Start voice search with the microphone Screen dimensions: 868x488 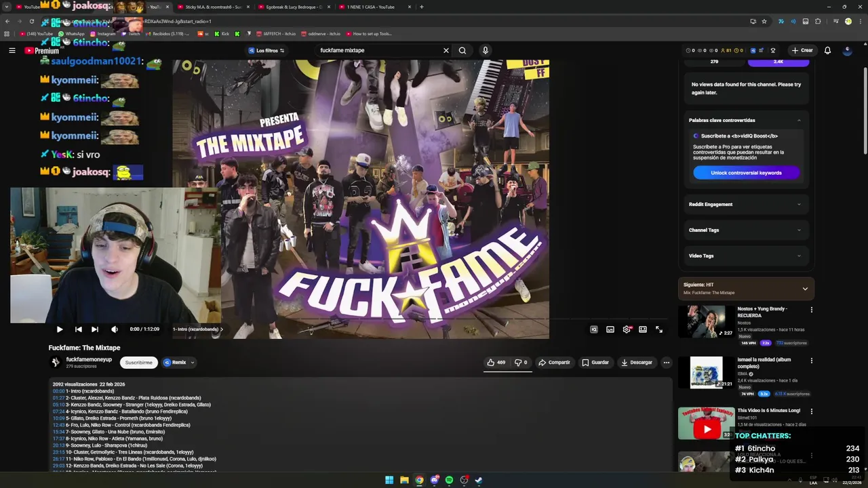point(485,50)
